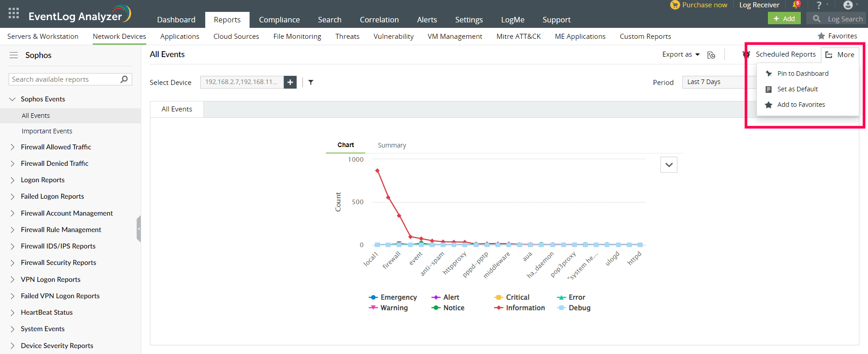
Task: Toggle the Emergency legend series
Action: click(x=393, y=297)
